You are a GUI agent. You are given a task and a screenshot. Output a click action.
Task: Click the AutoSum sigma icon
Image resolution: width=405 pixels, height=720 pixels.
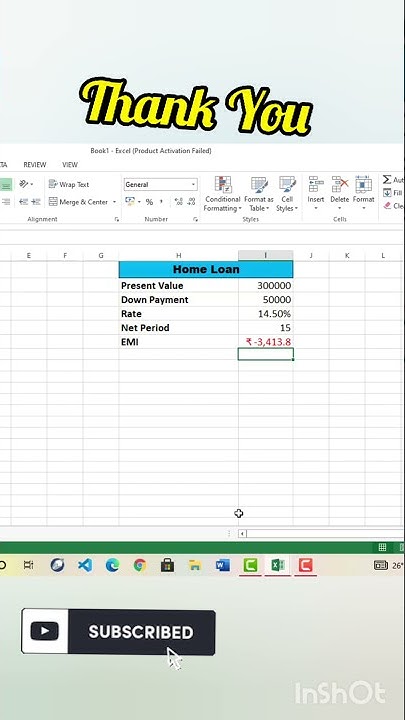tap(387, 180)
